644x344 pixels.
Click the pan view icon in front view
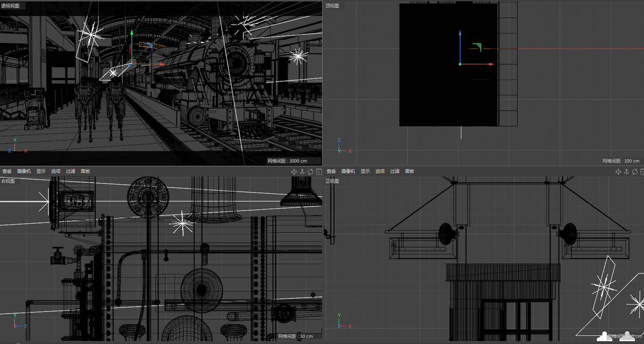point(618,171)
